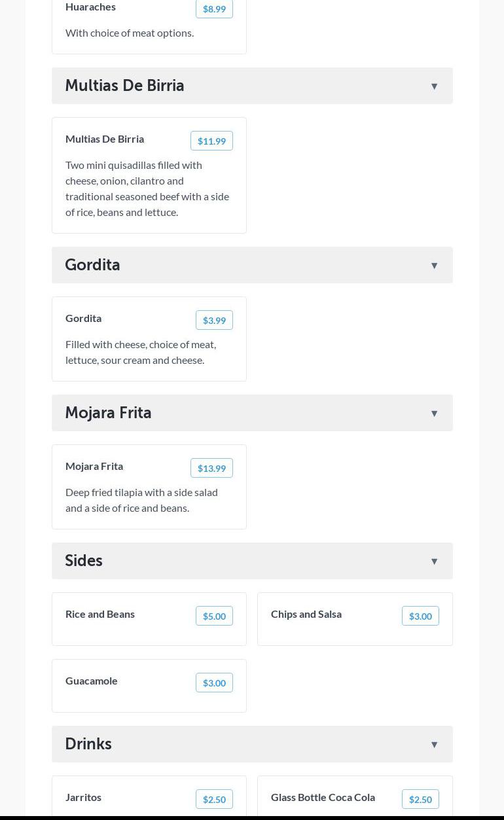Click the $3.00 Guacamole price button
This screenshot has height=820, width=504.
214,683
